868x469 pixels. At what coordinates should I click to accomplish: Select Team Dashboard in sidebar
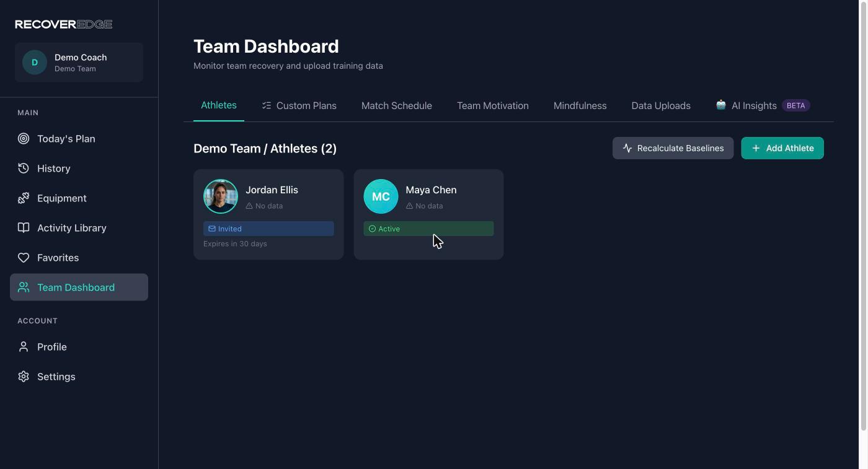coord(79,287)
